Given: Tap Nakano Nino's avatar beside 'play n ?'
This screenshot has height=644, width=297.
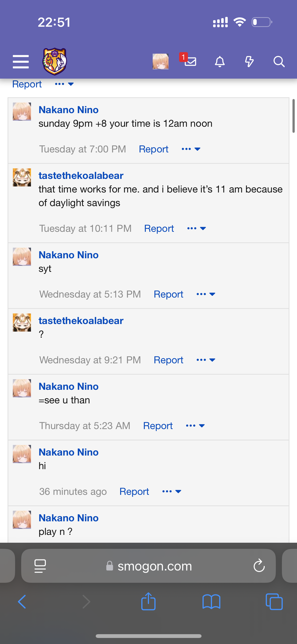Looking at the screenshot, I should [22, 520].
